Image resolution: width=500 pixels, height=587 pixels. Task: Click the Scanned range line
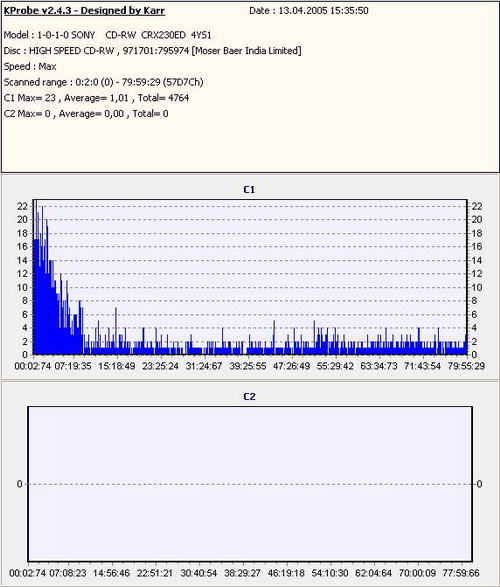tap(103, 82)
